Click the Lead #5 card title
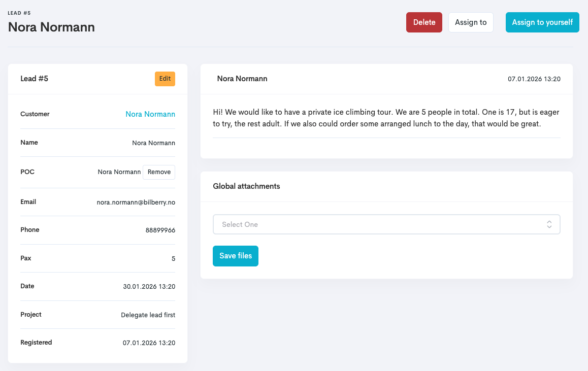The height and width of the screenshot is (371, 588). click(34, 79)
